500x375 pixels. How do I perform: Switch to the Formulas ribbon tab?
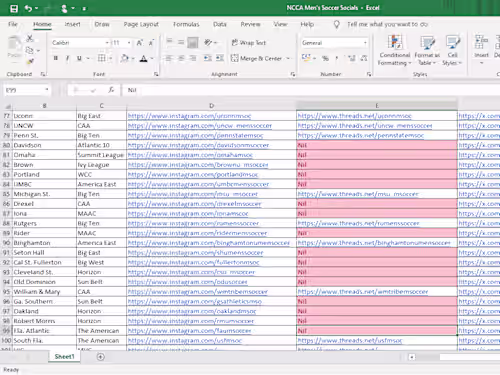pyautogui.click(x=186, y=24)
